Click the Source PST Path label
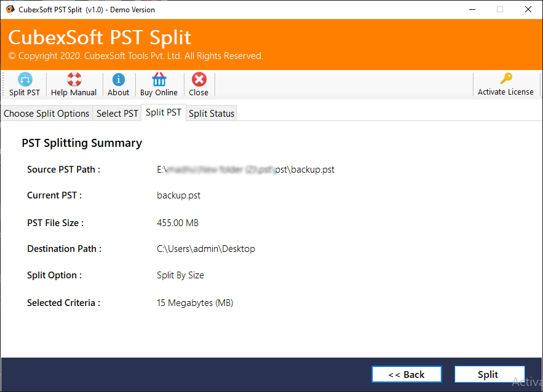The image size is (543, 392). [64, 170]
